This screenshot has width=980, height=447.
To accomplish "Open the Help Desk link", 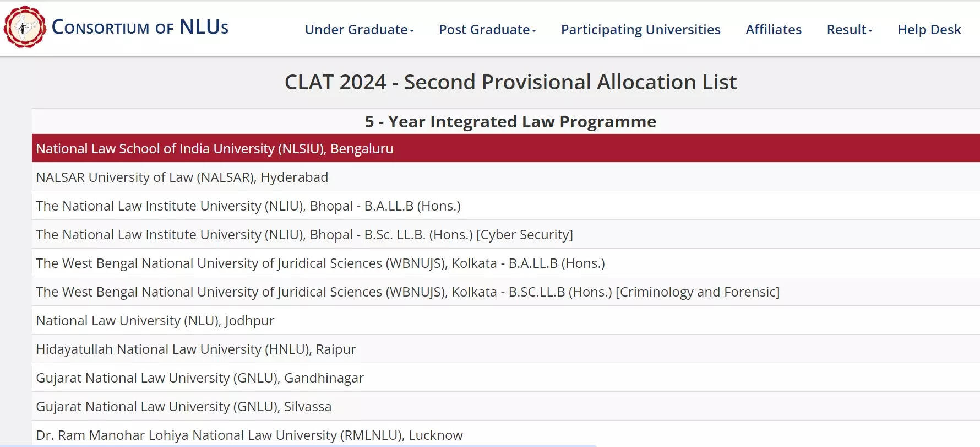I will (x=929, y=30).
